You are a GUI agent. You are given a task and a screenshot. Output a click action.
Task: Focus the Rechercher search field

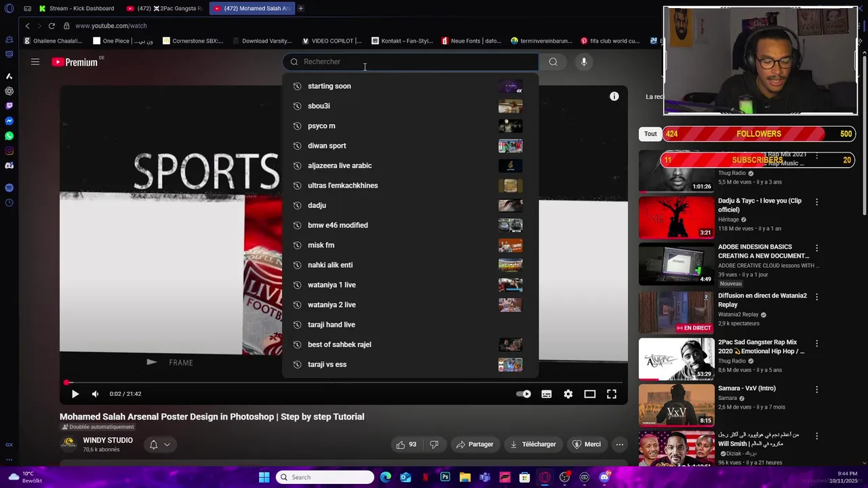pyautogui.click(x=410, y=62)
